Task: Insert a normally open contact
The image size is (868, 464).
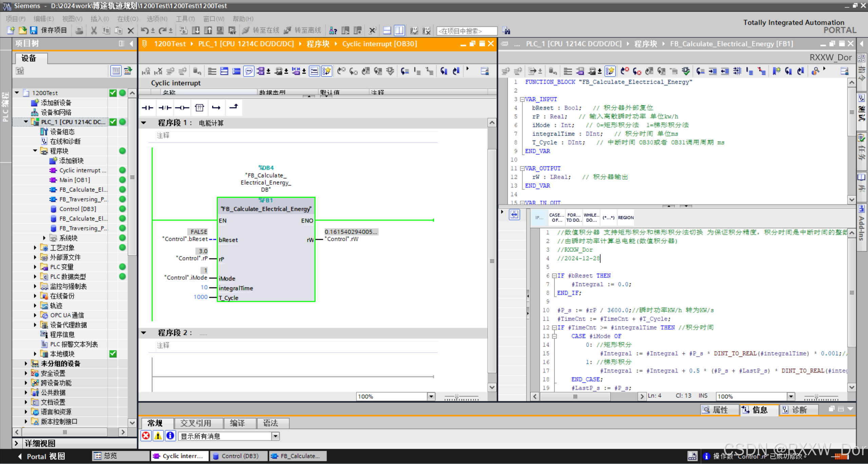Action: 148,108
